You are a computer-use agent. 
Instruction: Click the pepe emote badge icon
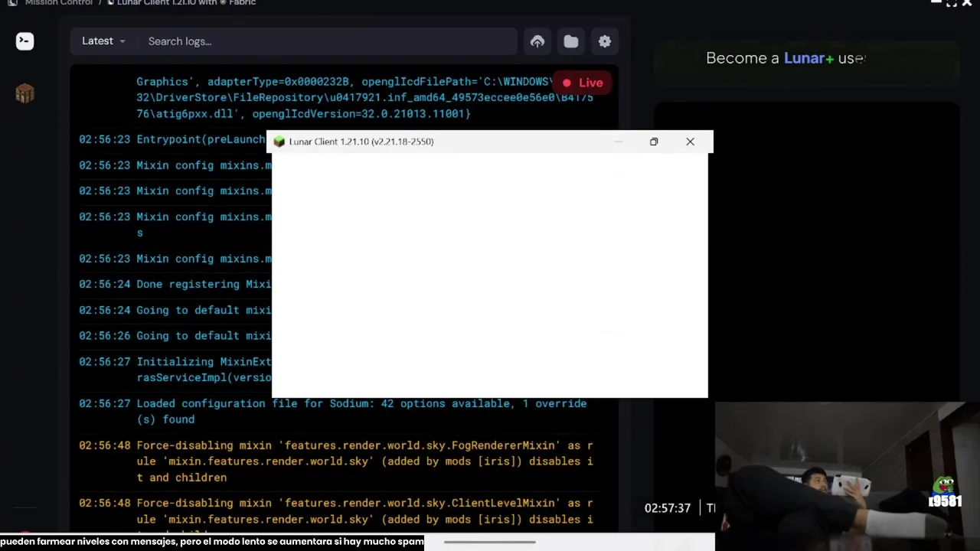[x=944, y=486]
